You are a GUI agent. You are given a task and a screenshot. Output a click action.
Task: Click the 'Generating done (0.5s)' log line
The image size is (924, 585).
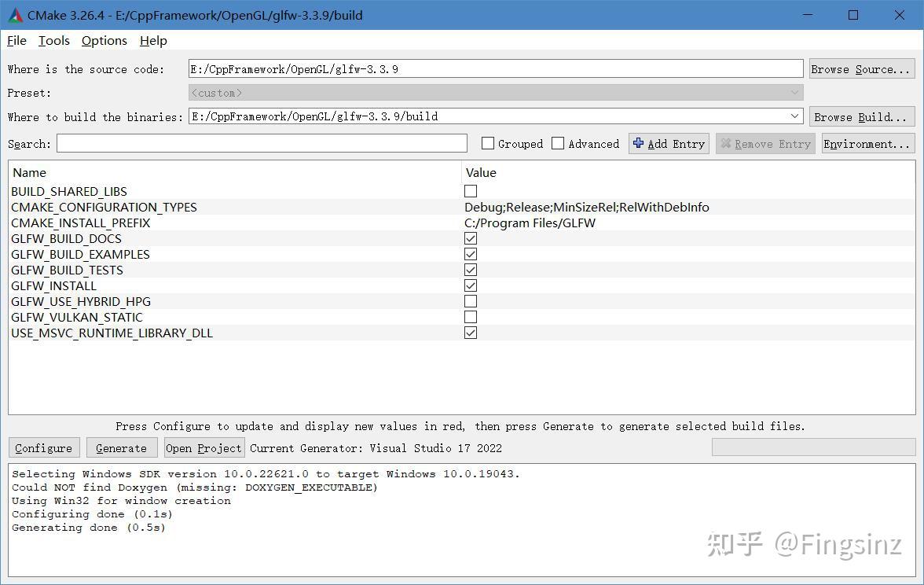88,528
